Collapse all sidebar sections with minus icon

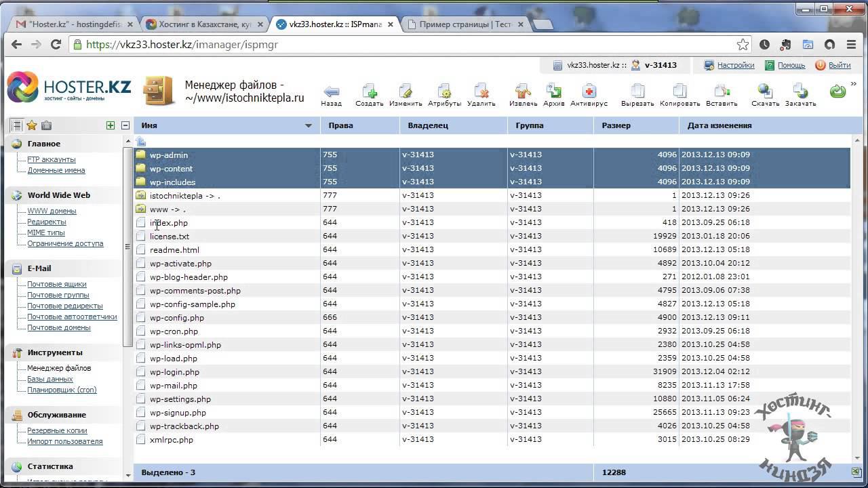(x=125, y=125)
